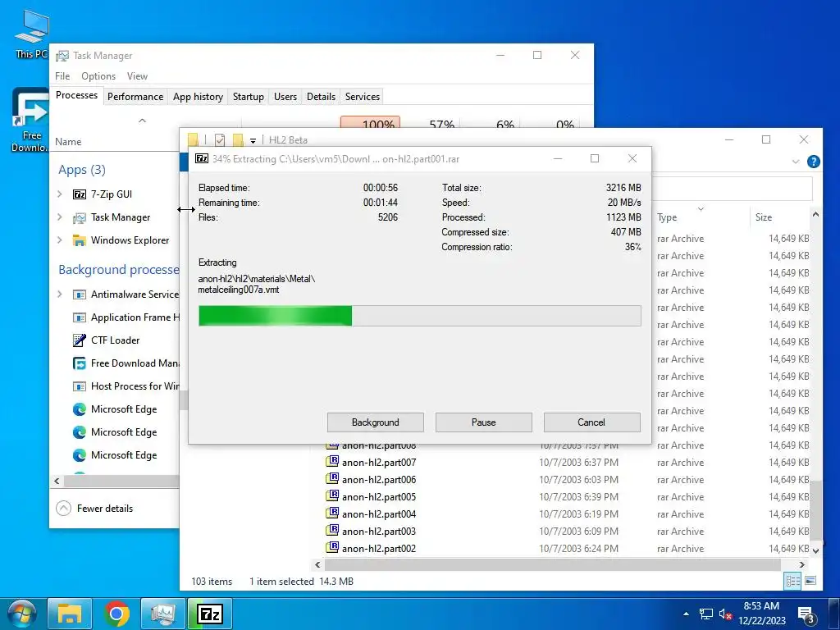Viewport: 840px width, 630px height.
Task: Click the Explorer horizontal scrollbar
Action: (x=552, y=564)
